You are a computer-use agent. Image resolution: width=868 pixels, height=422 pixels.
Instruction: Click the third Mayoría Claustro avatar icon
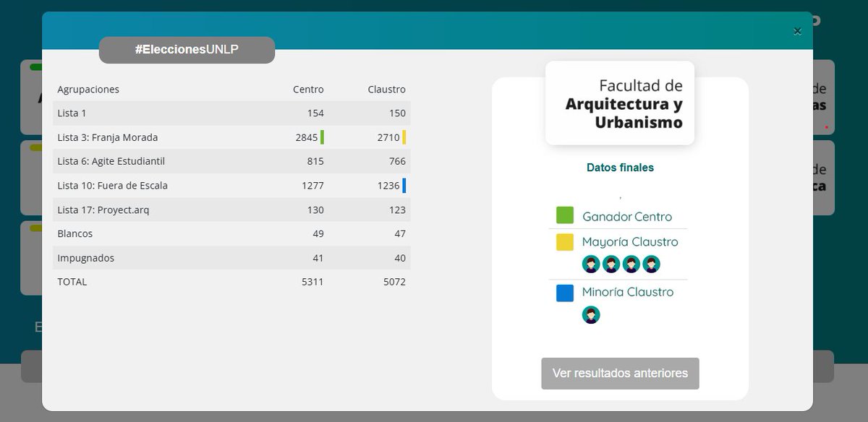click(629, 264)
